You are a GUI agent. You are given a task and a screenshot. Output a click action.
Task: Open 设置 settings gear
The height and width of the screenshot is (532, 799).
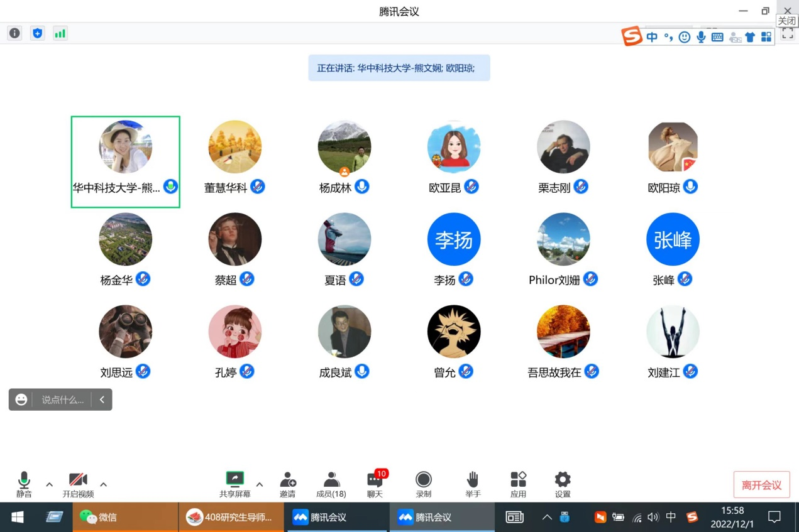562,484
